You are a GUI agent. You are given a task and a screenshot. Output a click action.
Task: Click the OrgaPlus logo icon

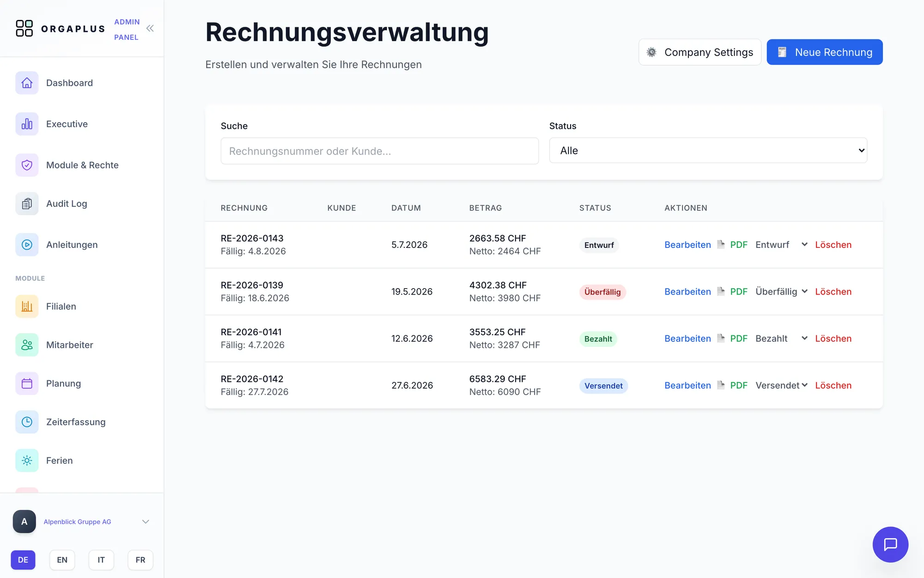pos(24,28)
